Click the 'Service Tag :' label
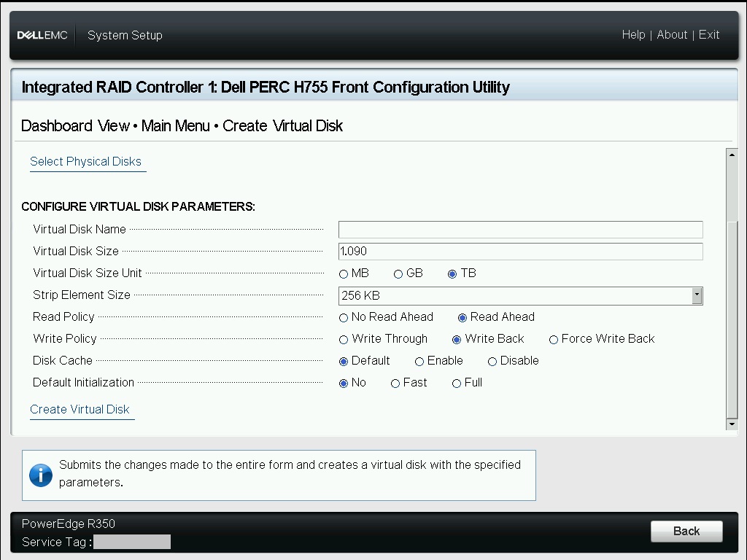Viewport: 747px width, 560px height. [57, 542]
